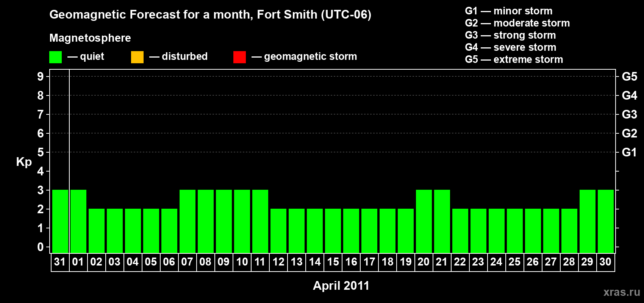This screenshot has width=644, height=303.
Task: Click the date label 26 below the chart
Action: point(533,262)
